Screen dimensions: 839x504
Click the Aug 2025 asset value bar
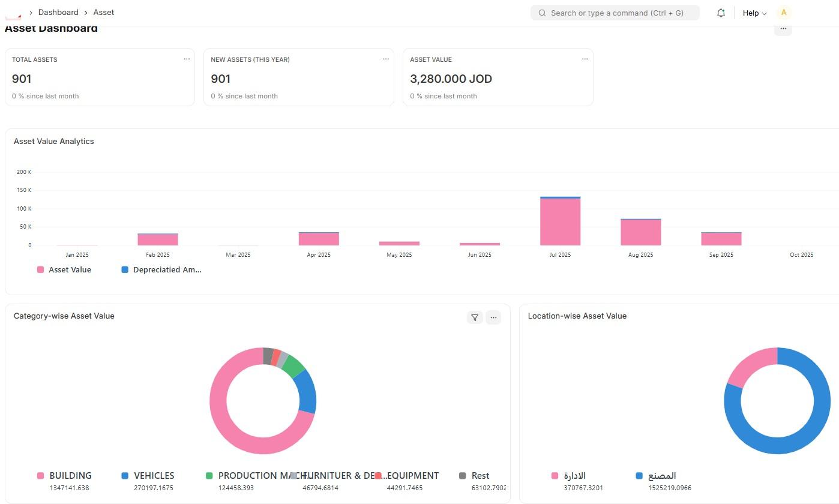(640, 233)
